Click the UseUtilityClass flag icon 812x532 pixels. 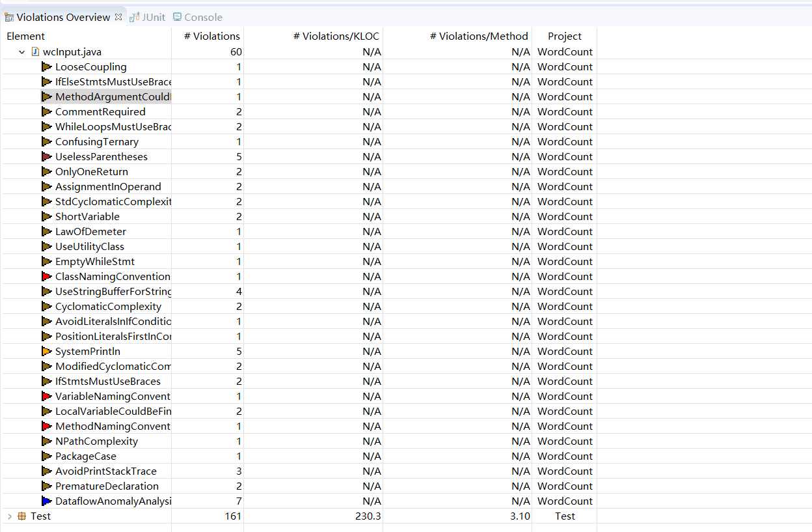(46, 247)
